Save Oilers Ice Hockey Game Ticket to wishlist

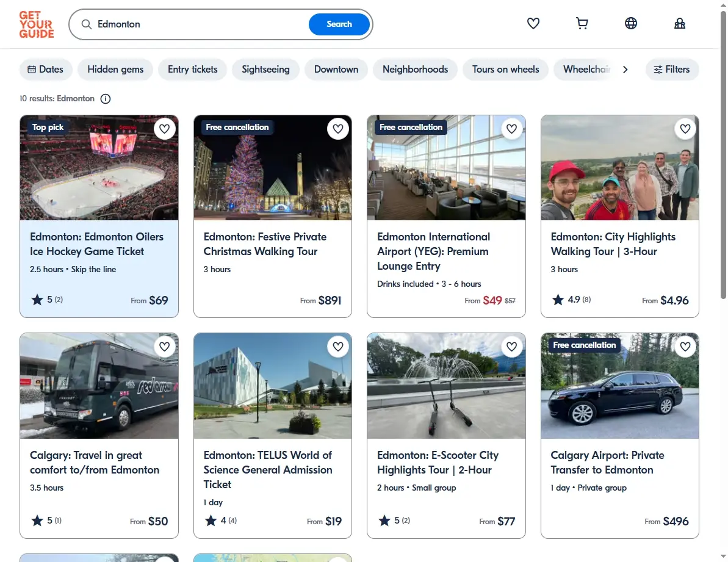click(164, 129)
